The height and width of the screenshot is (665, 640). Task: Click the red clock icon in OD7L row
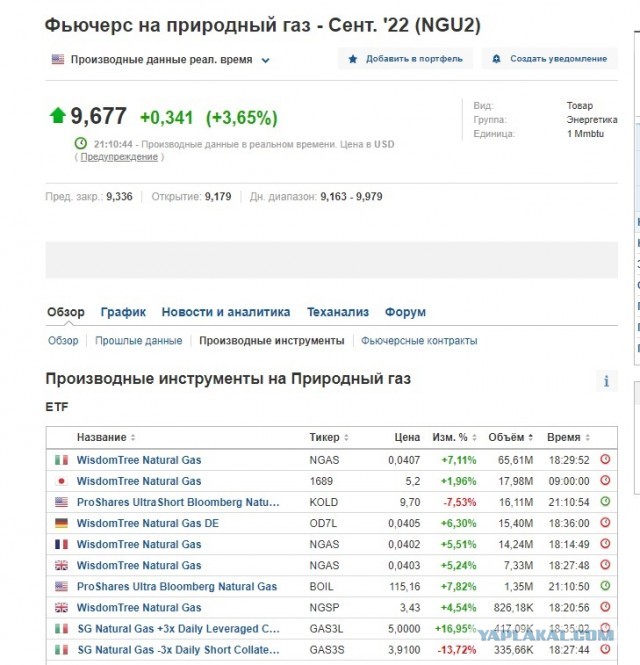(605, 522)
